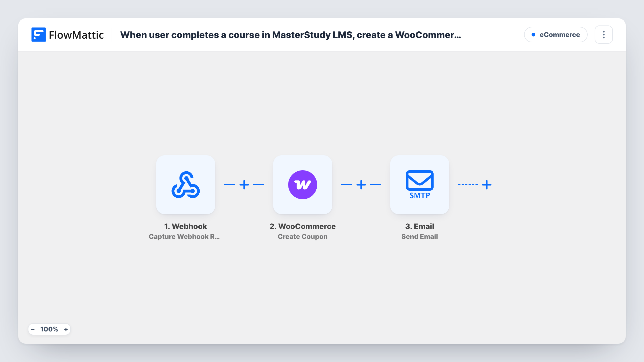Zoom in with the plus button
The height and width of the screenshot is (362, 644).
click(66, 329)
